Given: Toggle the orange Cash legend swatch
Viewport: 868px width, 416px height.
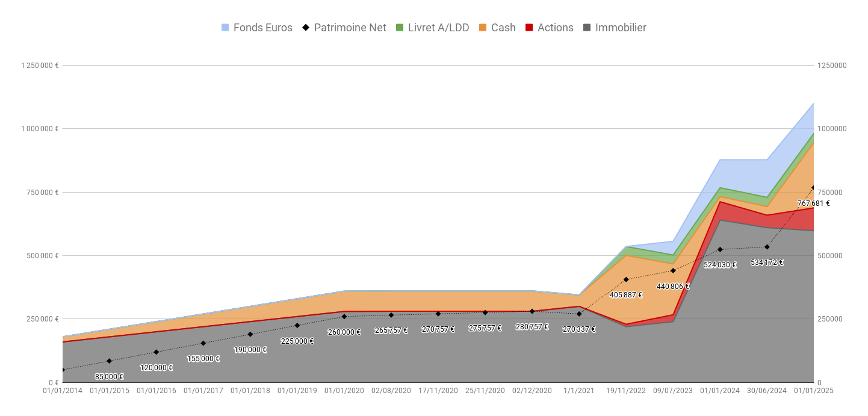Looking at the screenshot, I should tap(483, 28).
